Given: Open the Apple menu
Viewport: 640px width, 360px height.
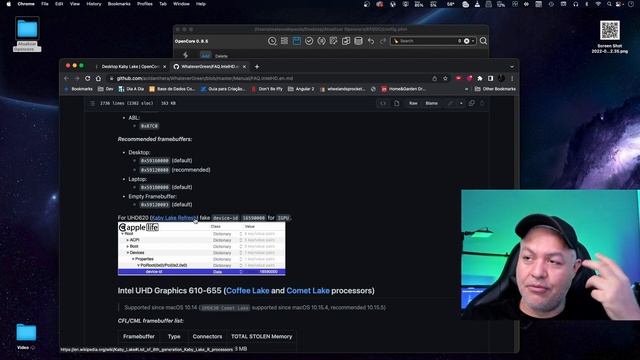Looking at the screenshot, I should [9, 4].
